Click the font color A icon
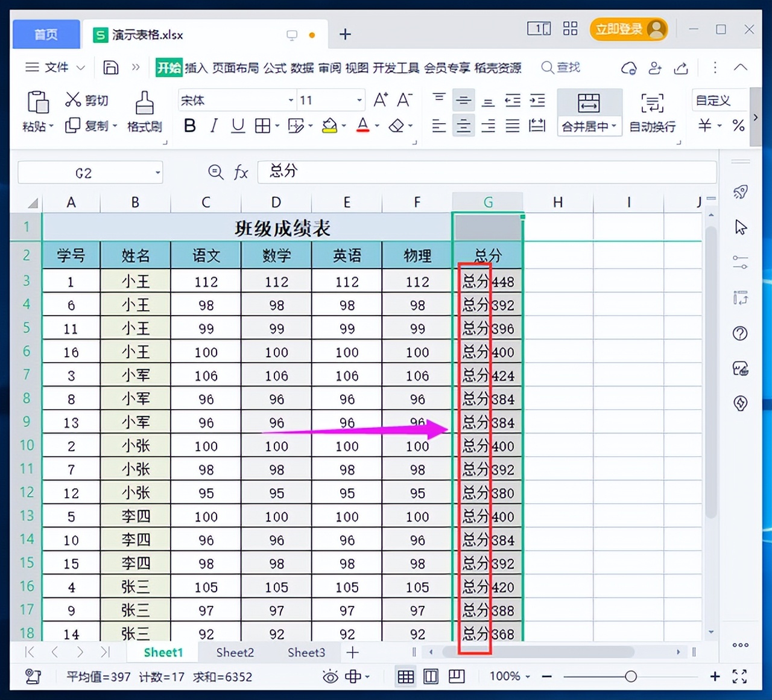This screenshot has height=700, width=772. [362, 126]
